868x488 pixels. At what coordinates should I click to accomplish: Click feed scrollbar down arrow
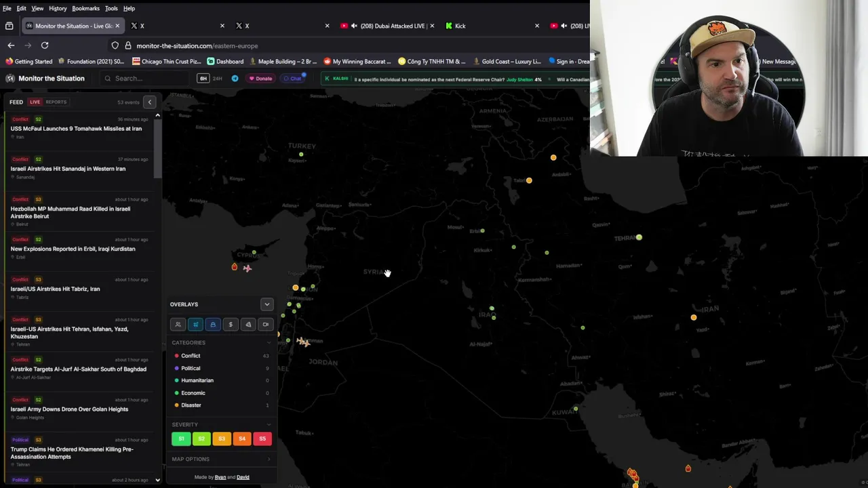tap(157, 480)
